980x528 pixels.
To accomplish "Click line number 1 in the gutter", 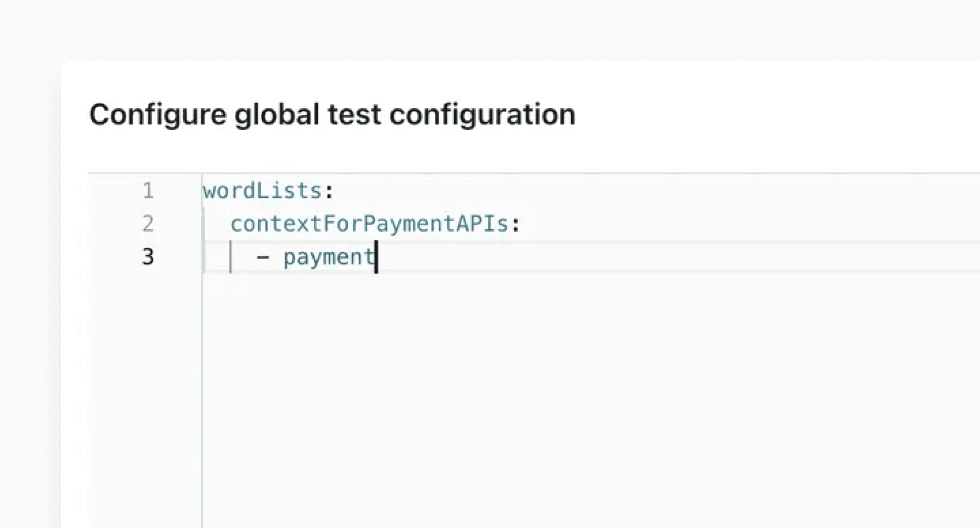I will tap(148, 191).
